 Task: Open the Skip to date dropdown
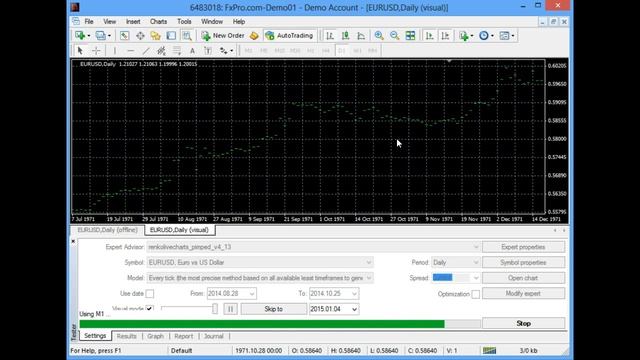(x=354, y=309)
